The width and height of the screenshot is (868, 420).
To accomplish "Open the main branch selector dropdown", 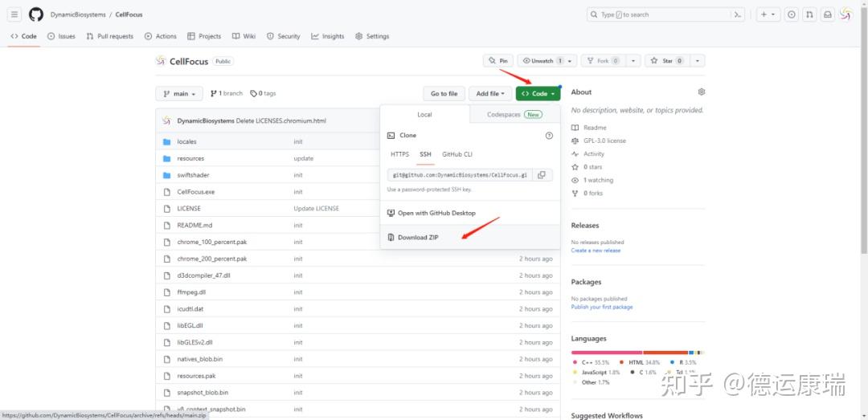I will coord(179,94).
